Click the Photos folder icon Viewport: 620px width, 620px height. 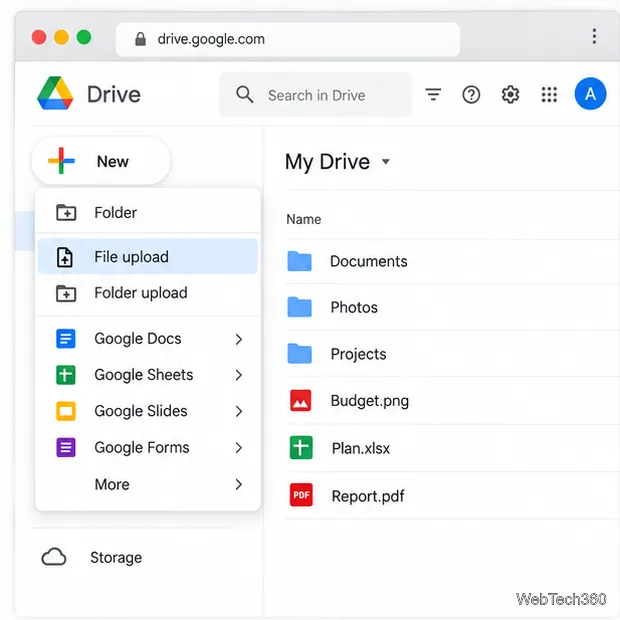299,307
